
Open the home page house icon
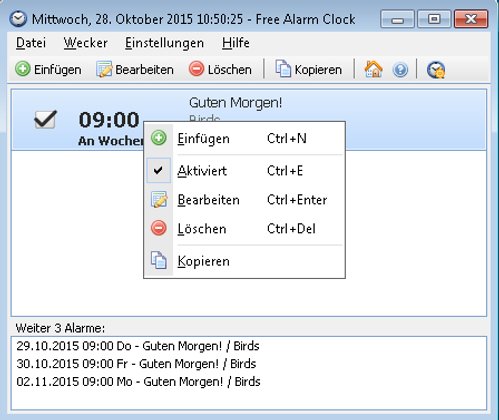tap(373, 69)
